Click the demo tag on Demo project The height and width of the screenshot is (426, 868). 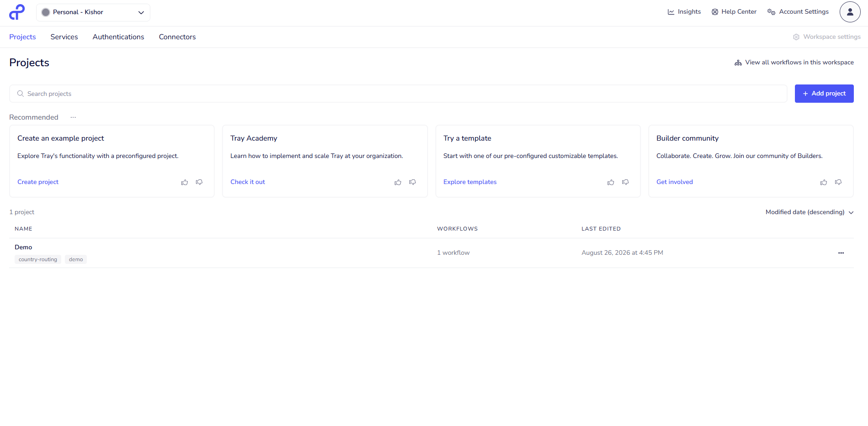pyautogui.click(x=76, y=259)
